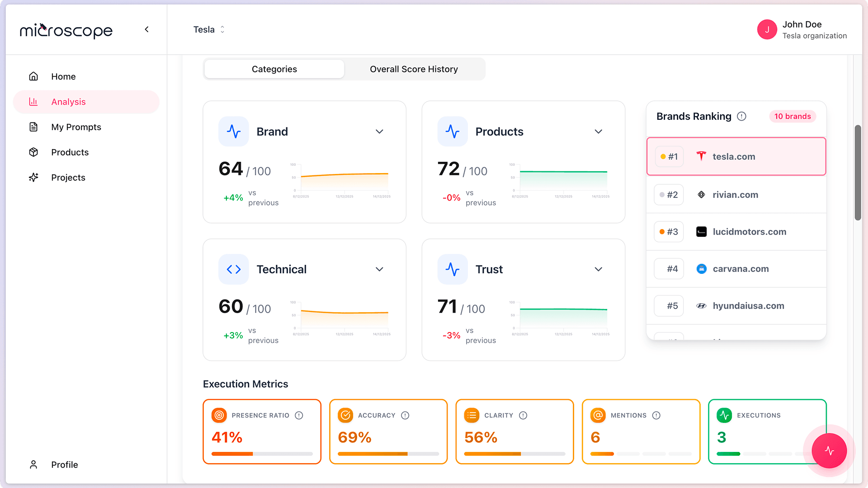Viewport: 868px width, 488px height.
Task: Select the Analysis icon in the sidebar
Action: click(33, 102)
